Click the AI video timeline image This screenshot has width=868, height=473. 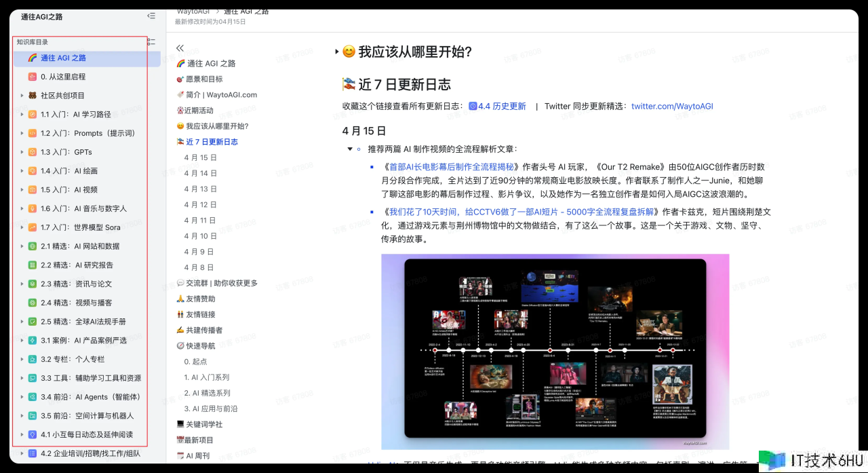click(555, 351)
